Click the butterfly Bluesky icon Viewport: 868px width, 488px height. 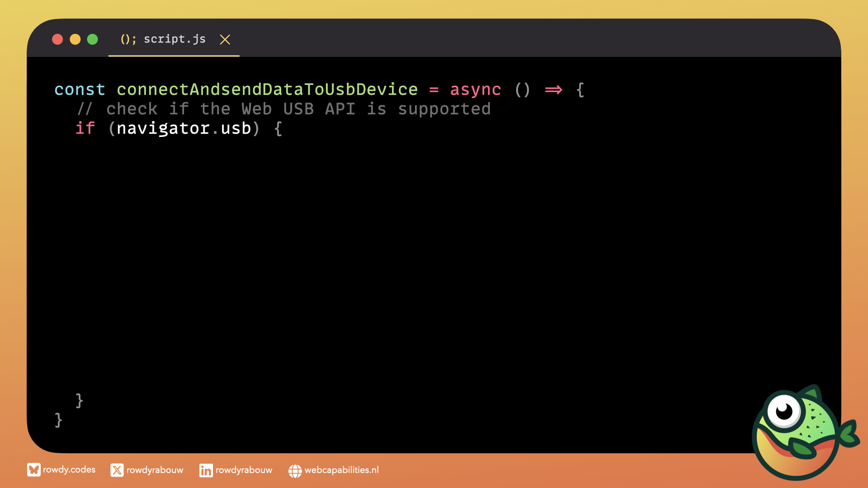[x=33, y=470]
